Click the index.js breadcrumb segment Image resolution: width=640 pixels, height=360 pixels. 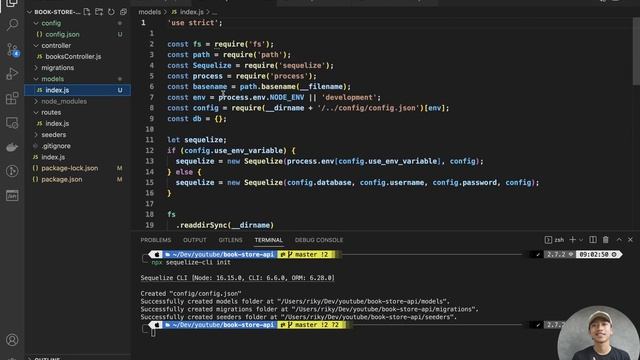pos(188,12)
